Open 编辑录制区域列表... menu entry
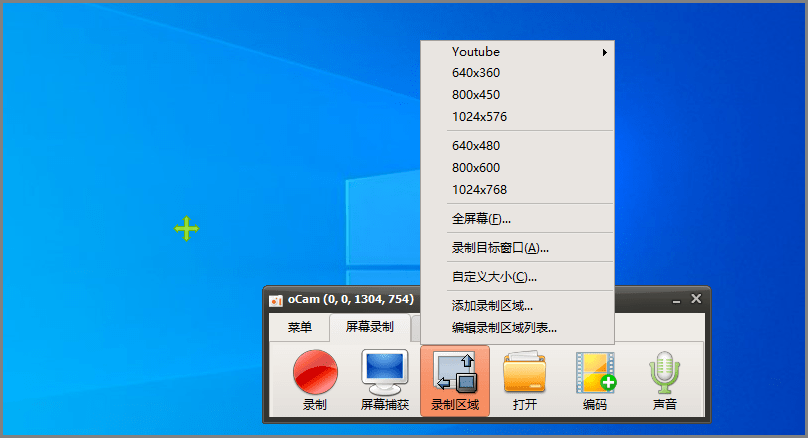Image resolution: width=808 pixels, height=438 pixels. [517, 328]
